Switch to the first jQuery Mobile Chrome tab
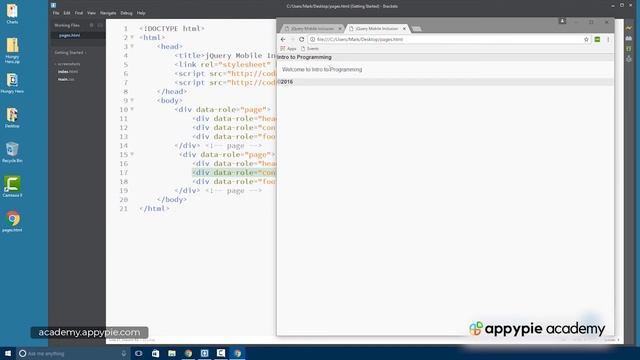This screenshot has width=640, height=360. (312, 29)
